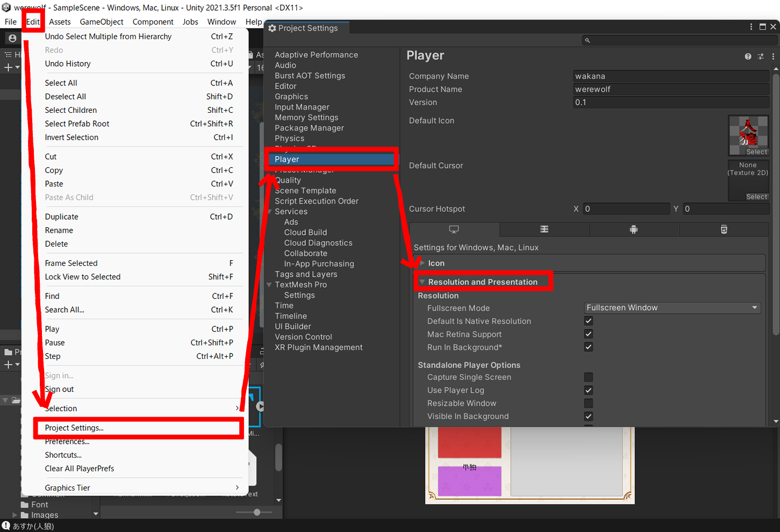
Task: Click the Cursor Hotspot X field
Action: (x=625, y=209)
